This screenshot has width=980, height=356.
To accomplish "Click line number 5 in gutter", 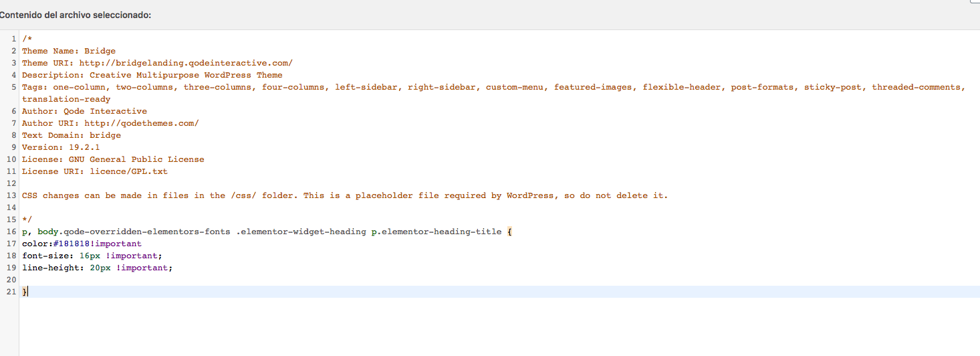I will (13, 87).
